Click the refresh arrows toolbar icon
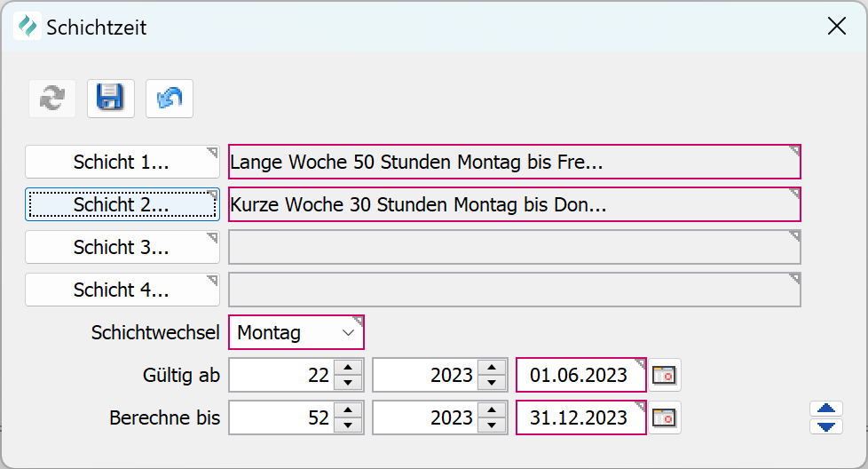This screenshot has height=469, width=868. [x=52, y=99]
